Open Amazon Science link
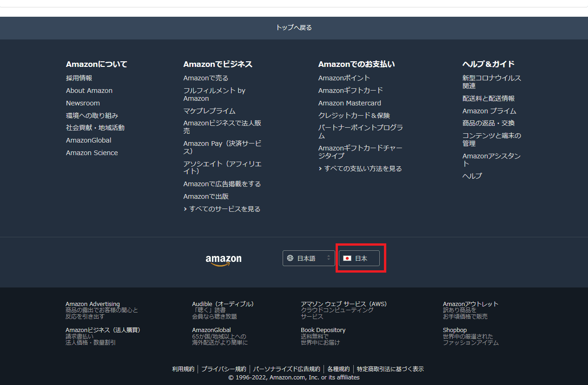588x385 pixels. tap(92, 153)
